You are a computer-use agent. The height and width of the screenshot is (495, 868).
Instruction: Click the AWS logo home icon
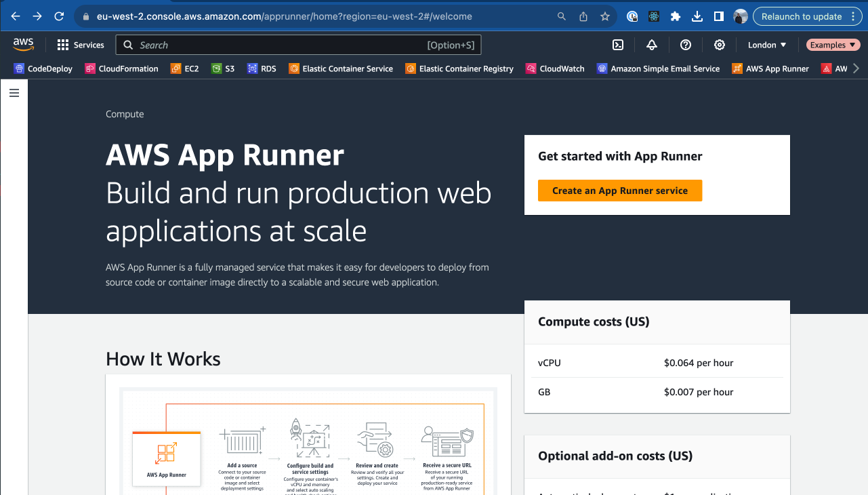pos(23,45)
